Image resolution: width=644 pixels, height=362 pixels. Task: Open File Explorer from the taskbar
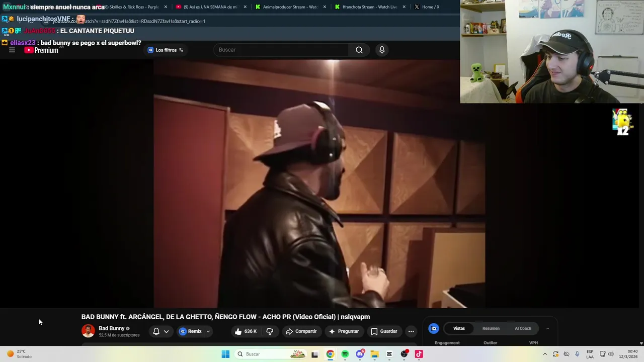coord(374,354)
